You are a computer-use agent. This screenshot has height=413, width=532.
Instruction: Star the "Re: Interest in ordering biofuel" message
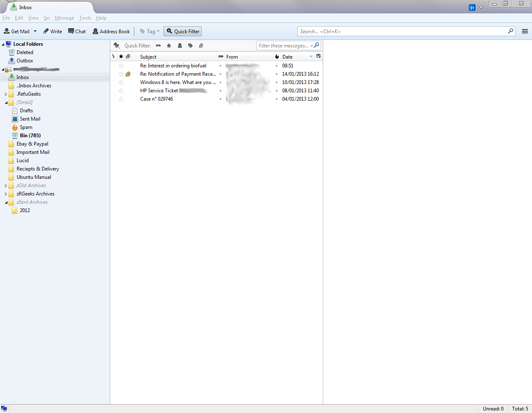121,66
